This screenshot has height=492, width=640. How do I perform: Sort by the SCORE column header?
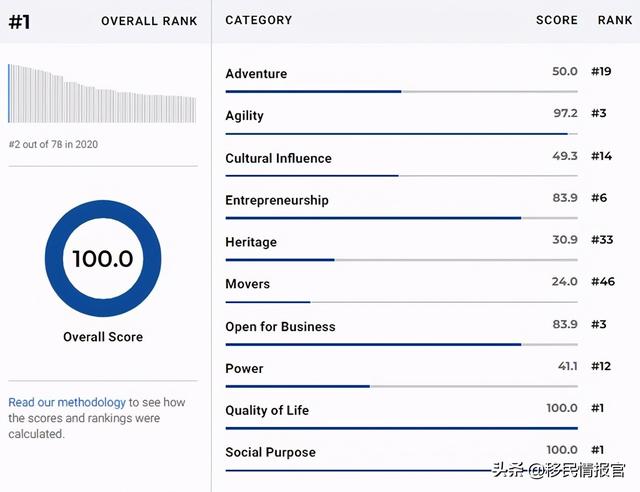[556, 20]
